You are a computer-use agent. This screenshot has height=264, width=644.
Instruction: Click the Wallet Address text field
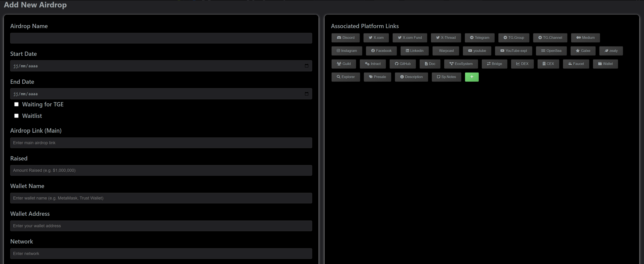[161, 226]
